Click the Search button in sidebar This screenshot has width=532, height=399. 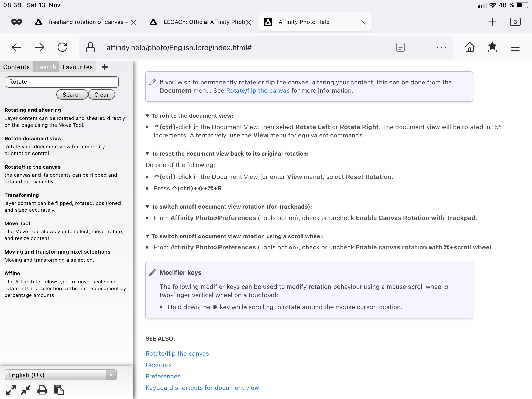72,95
